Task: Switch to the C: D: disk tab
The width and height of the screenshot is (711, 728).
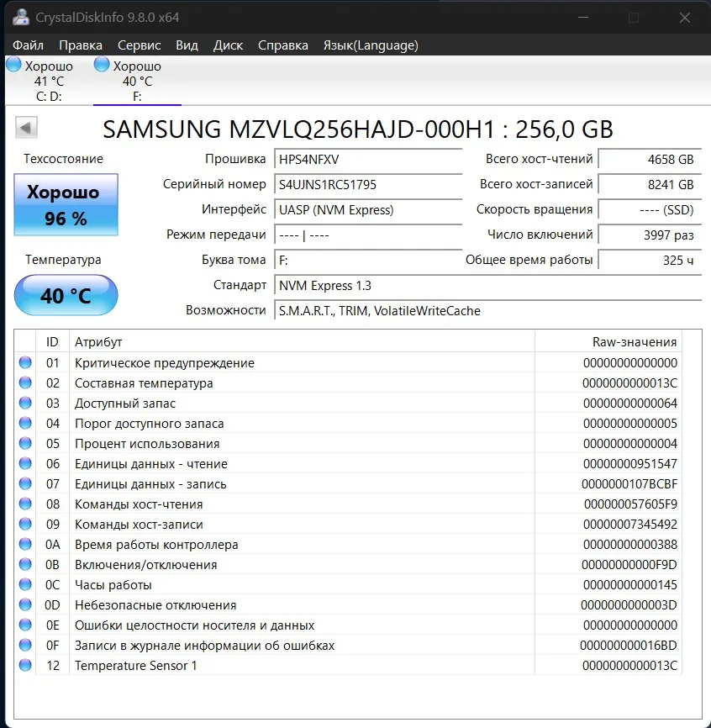Action: tap(49, 81)
